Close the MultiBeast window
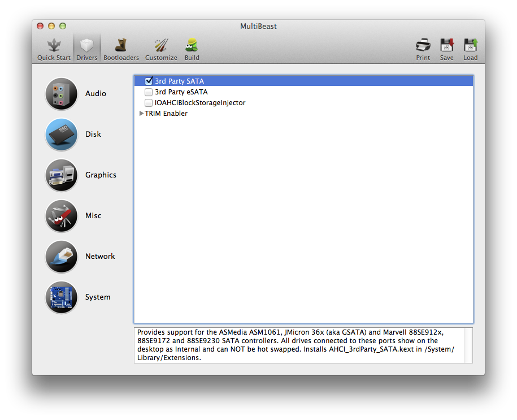 pyautogui.click(x=40, y=26)
